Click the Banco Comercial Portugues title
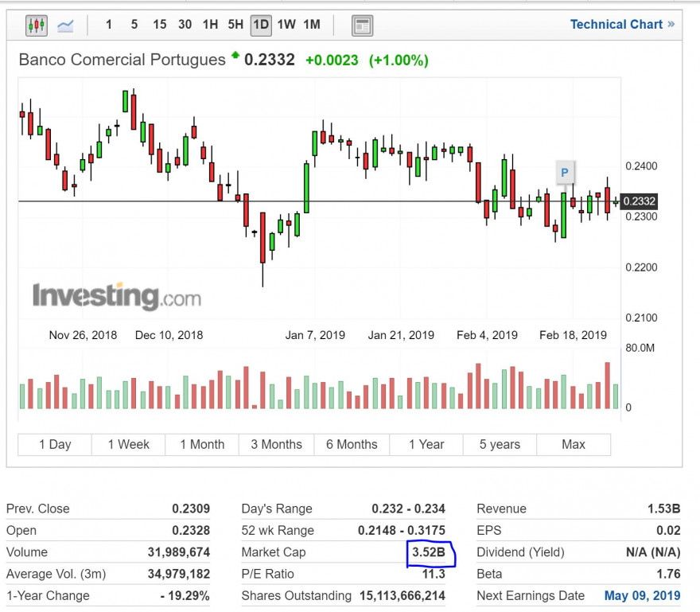The width and height of the screenshot is (700, 612). tap(122, 60)
